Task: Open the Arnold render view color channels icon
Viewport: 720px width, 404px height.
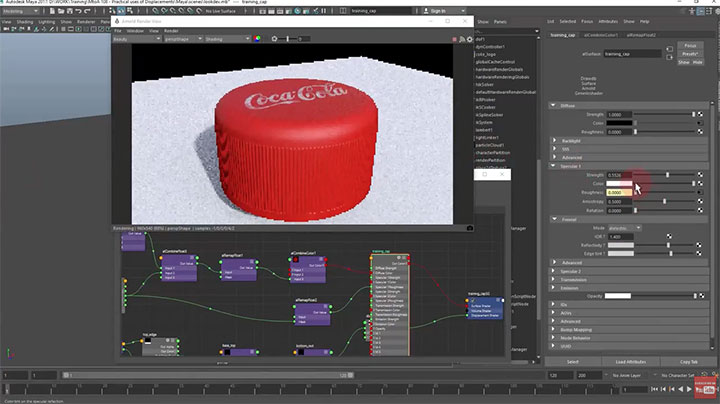Action: (x=257, y=39)
